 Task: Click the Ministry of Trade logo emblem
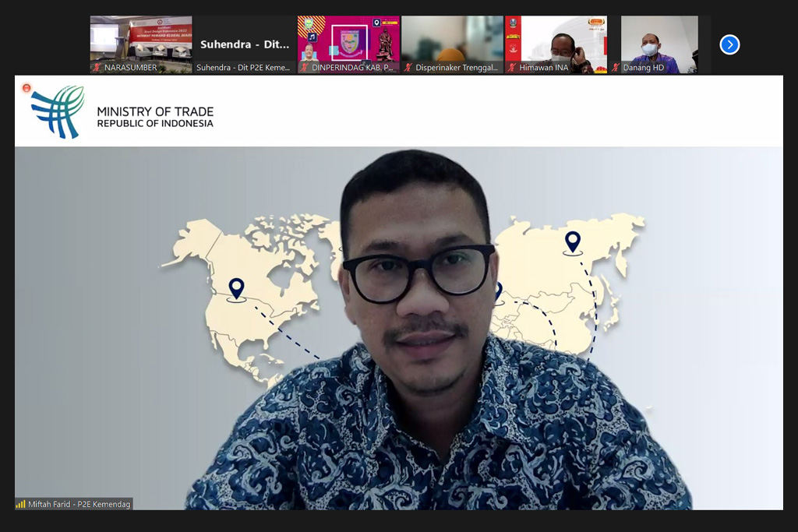[58, 111]
